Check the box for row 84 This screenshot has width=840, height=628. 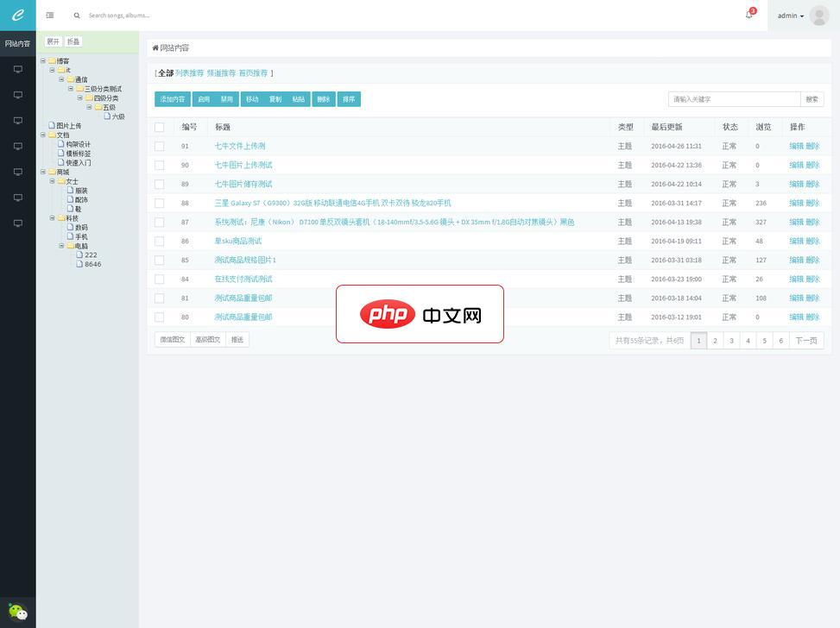pos(159,279)
